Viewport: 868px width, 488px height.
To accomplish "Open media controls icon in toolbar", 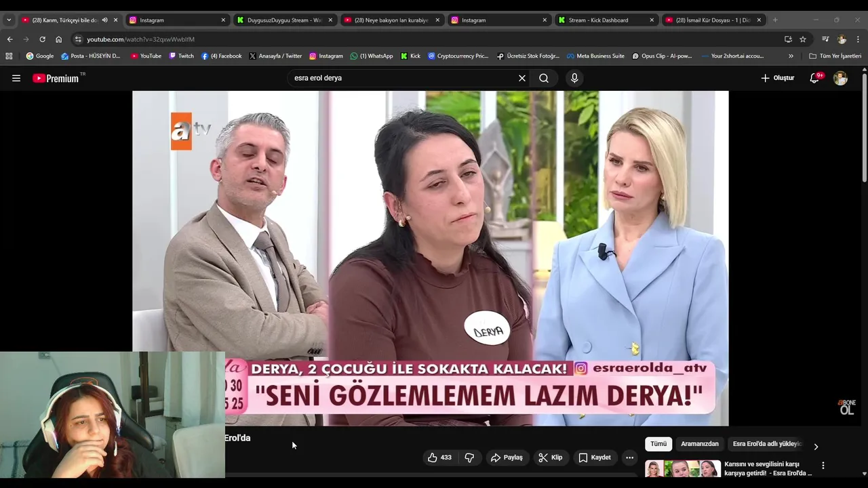I will point(825,39).
